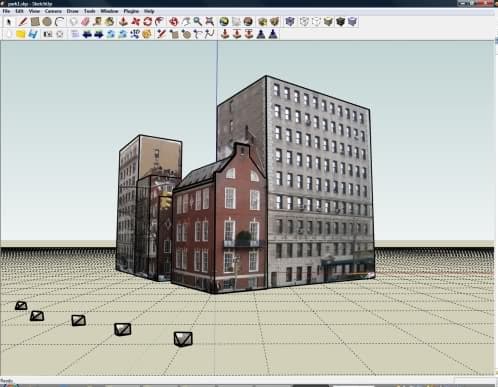Screen dimensions: 498x387
Task: Switch to Monochrome face style
Action: (x=353, y=22)
